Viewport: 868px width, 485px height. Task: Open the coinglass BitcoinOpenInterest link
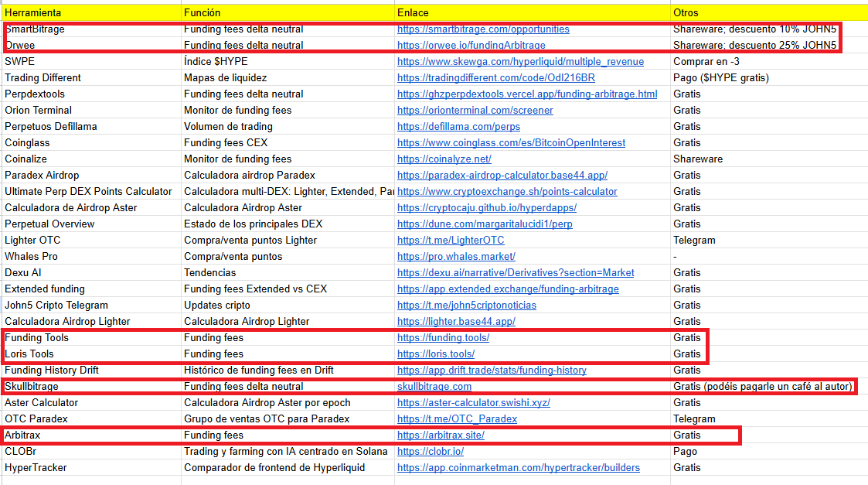tap(511, 142)
